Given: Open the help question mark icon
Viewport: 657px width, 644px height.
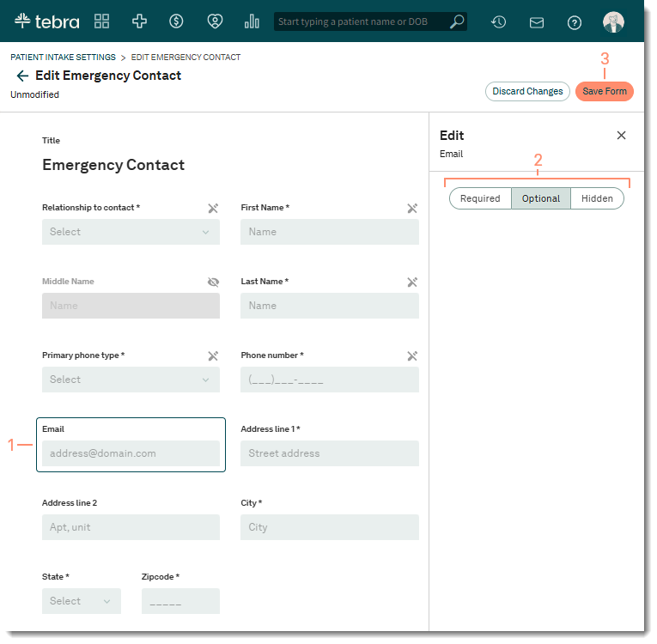Looking at the screenshot, I should point(574,22).
